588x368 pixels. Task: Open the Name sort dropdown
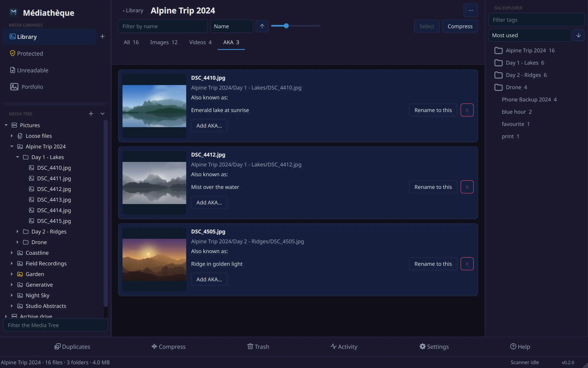click(x=232, y=26)
